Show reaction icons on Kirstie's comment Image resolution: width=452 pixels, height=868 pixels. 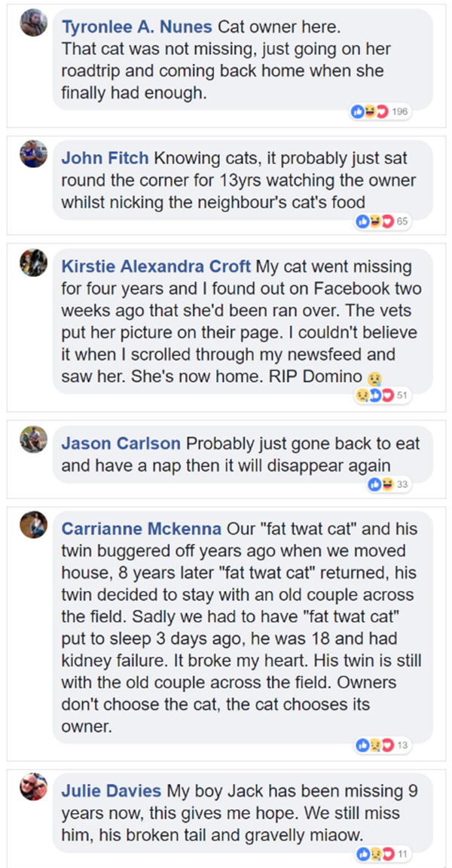[x=374, y=396]
